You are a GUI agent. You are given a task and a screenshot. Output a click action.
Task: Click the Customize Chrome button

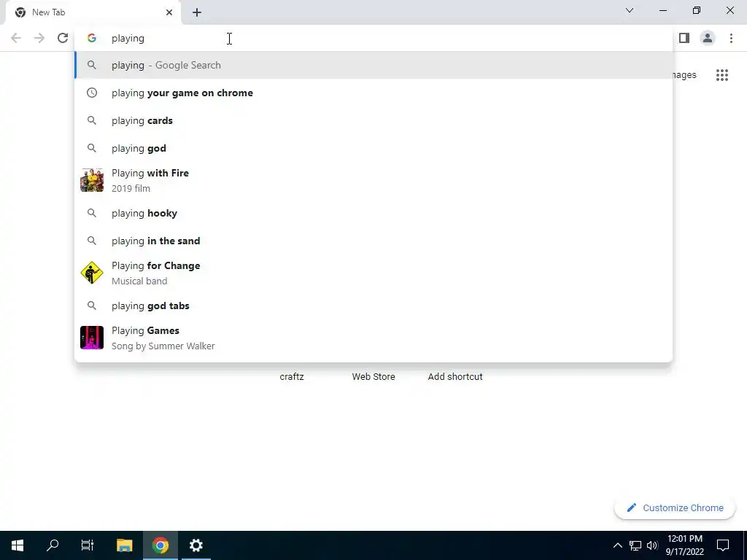pyautogui.click(x=675, y=507)
